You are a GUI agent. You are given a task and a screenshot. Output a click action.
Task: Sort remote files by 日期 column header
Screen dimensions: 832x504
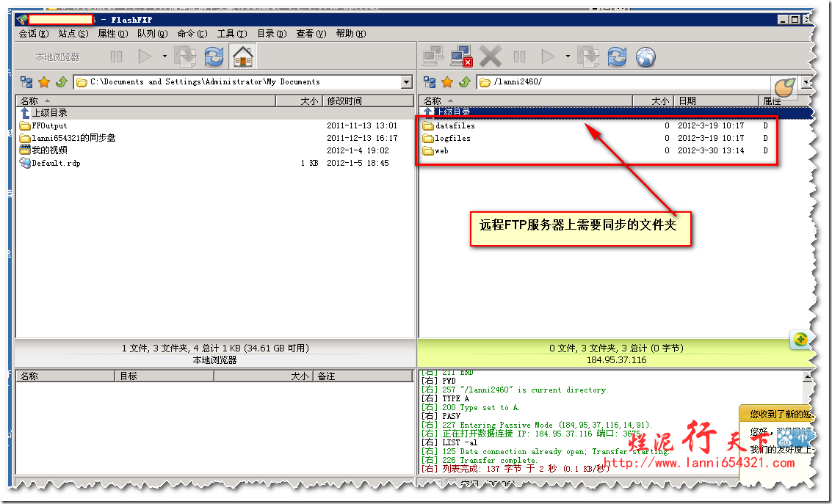click(x=687, y=101)
